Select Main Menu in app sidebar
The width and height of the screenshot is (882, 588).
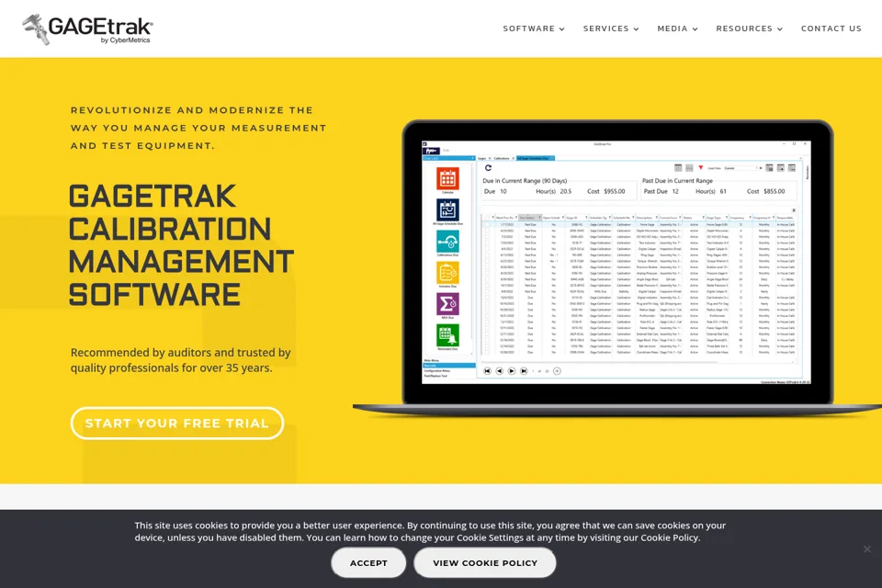(x=447, y=361)
